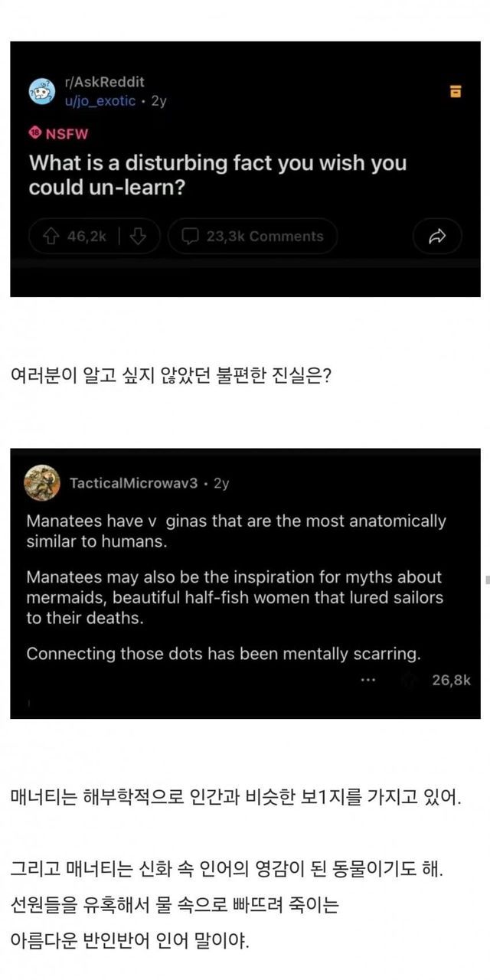Click the yellow archived post icon
The height and width of the screenshot is (980, 490).
tap(456, 92)
